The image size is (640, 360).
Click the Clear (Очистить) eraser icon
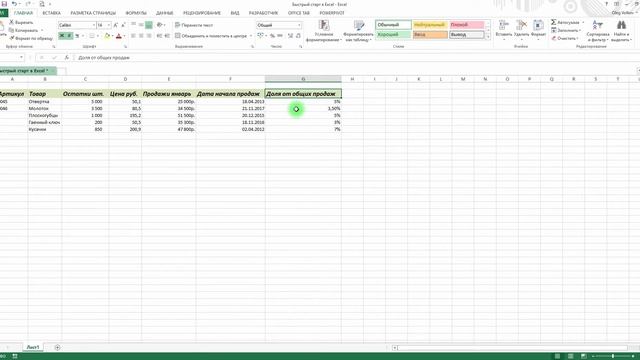[x=553, y=38]
